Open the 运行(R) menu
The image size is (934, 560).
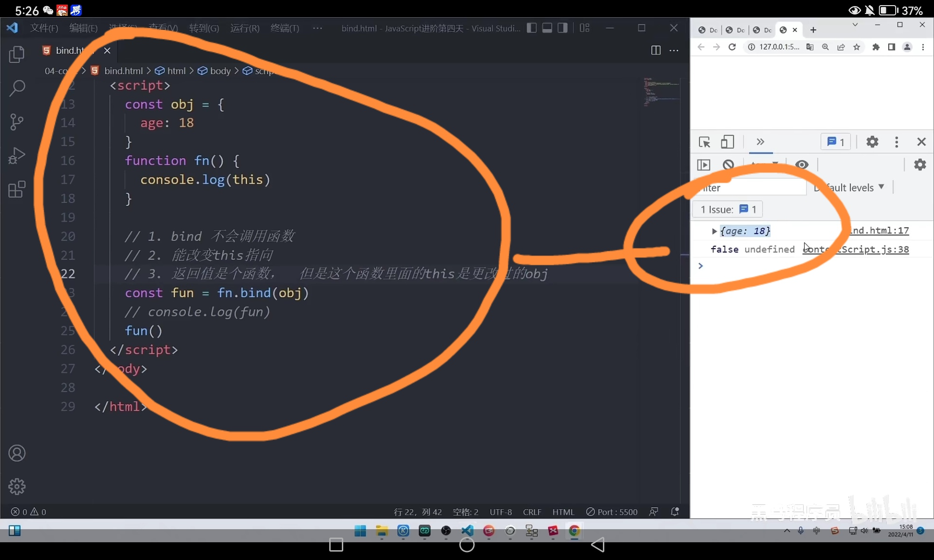245,28
